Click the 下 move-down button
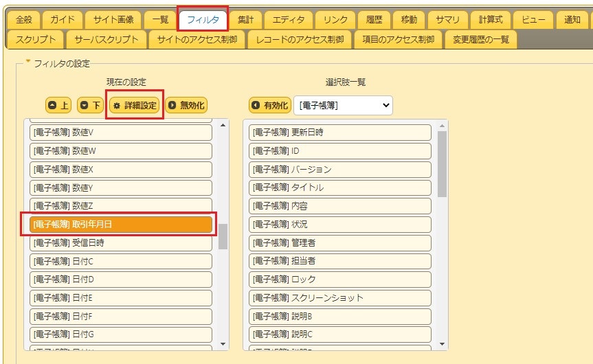 click(x=90, y=105)
